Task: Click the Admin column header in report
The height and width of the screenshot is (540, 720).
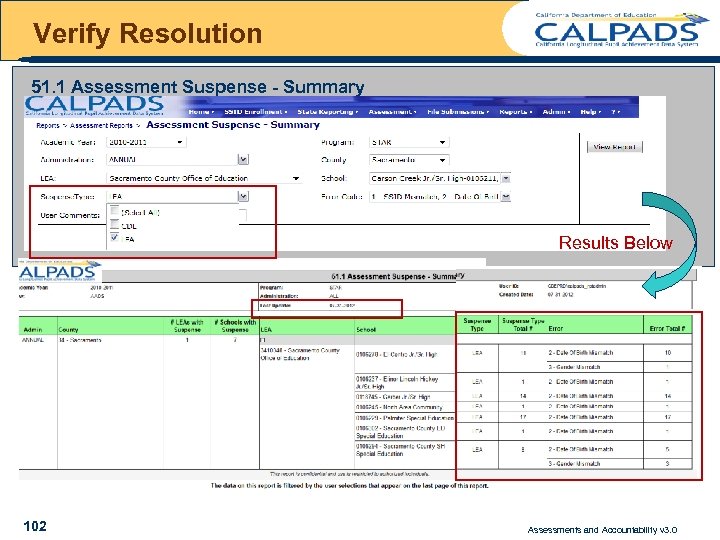Action: click(33, 330)
